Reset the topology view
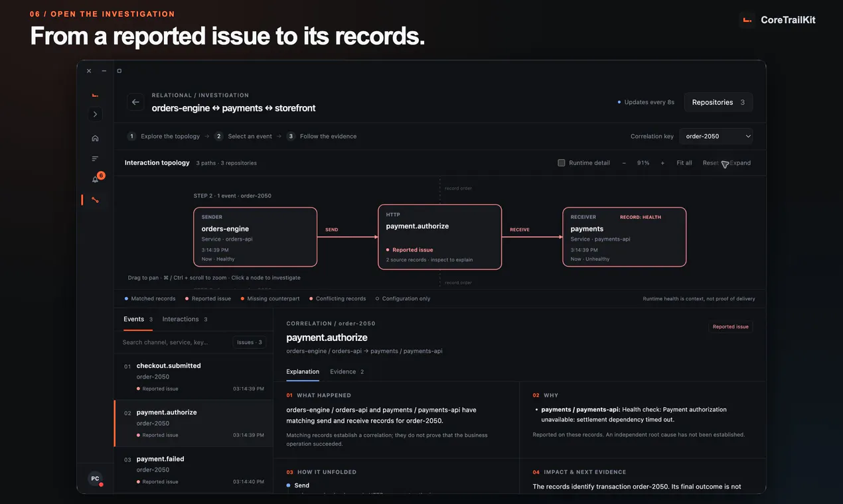Screen dimensions: 843x504 [x=710, y=163]
